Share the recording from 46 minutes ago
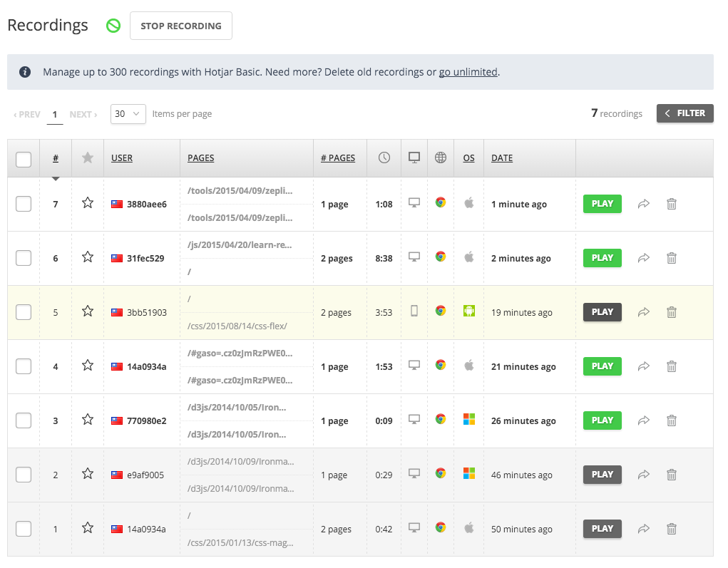Viewport: 728px width, 568px height. coord(643,475)
